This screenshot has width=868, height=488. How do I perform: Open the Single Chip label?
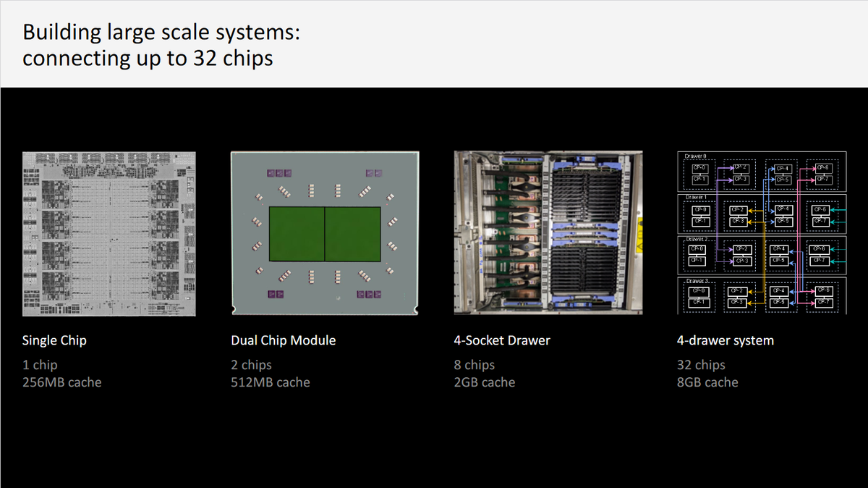tap(54, 340)
